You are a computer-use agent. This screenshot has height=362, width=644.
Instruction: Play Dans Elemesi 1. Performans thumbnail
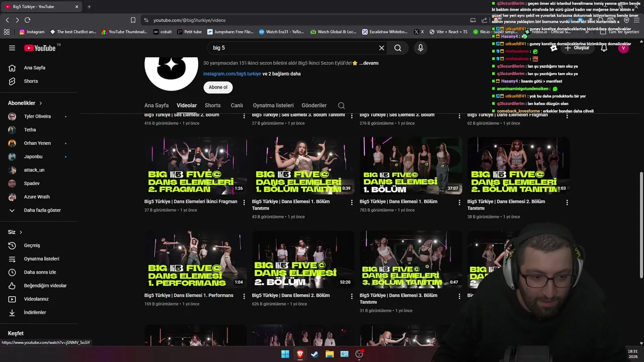[195, 259]
